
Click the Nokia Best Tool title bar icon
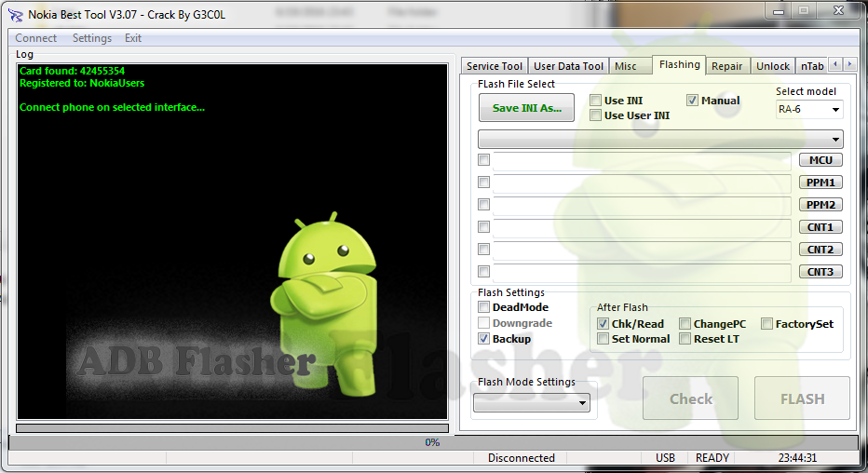pos(15,15)
